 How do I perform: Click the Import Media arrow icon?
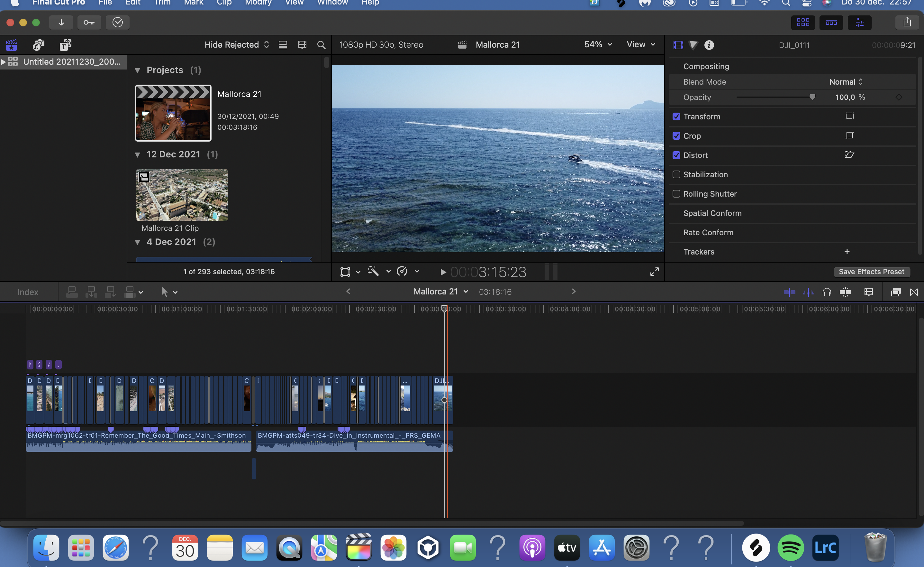coord(61,23)
